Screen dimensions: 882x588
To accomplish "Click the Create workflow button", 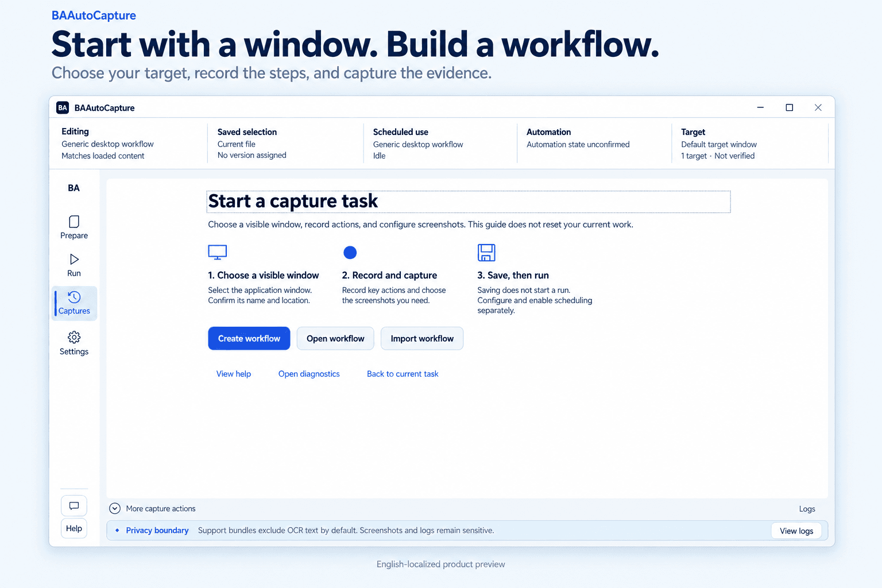I will click(x=249, y=338).
